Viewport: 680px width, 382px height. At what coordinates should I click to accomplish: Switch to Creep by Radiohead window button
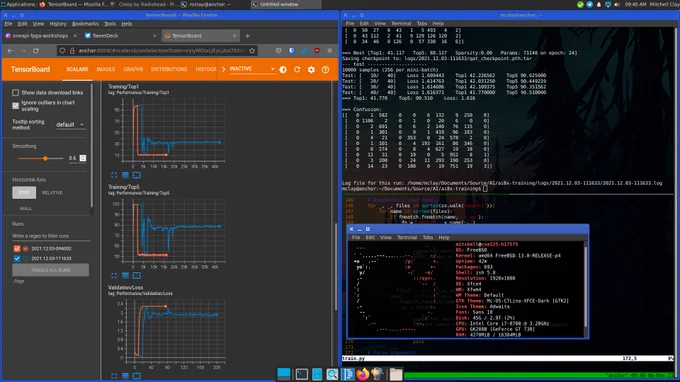click(x=144, y=4)
